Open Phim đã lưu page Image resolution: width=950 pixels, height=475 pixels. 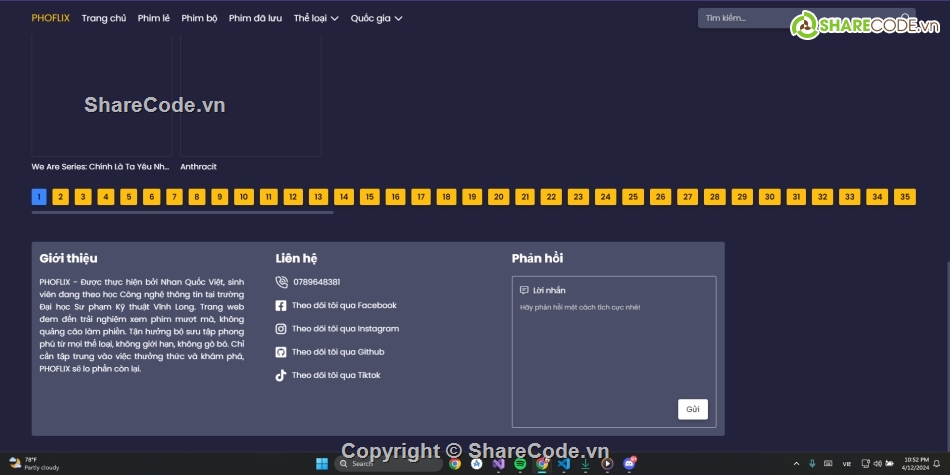(x=255, y=18)
